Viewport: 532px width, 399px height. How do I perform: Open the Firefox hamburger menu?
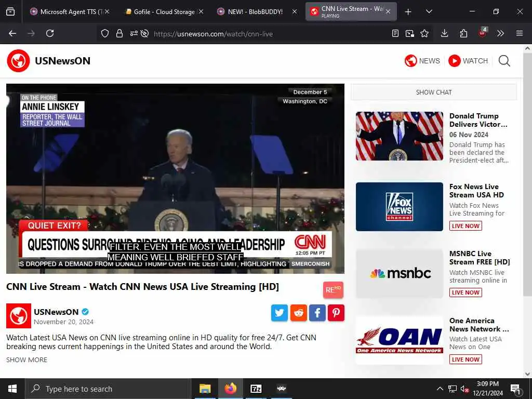(520, 33)
